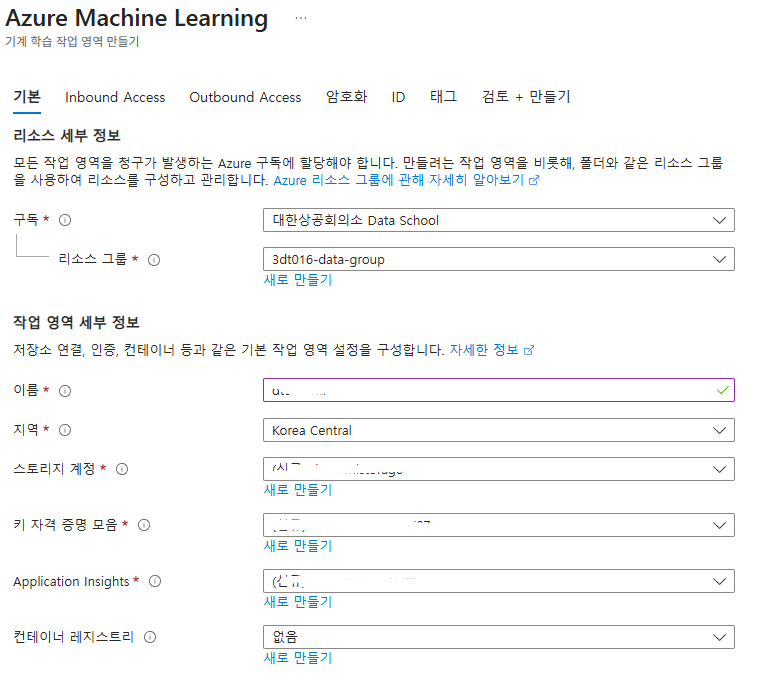The height and width of the screenshot is (689, 777).
Task: Click the green checkmark in the name field
Action: coord(722,390)
